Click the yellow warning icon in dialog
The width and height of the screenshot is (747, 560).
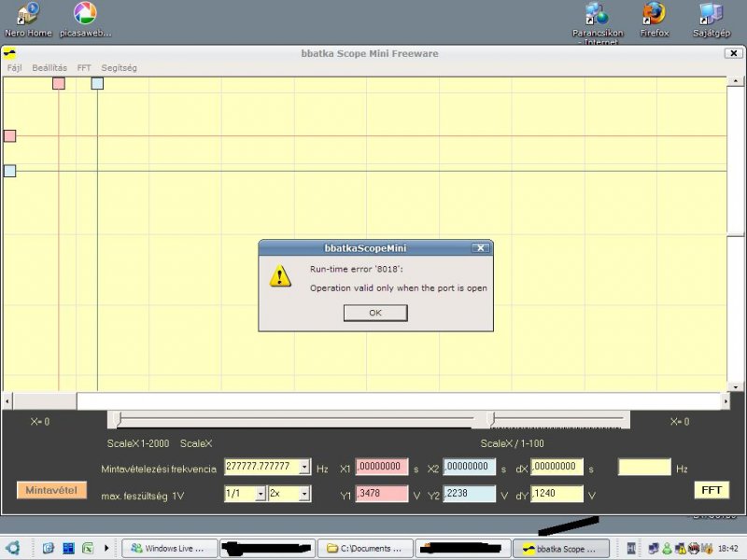pyautogui.click(x=280, y=275)
